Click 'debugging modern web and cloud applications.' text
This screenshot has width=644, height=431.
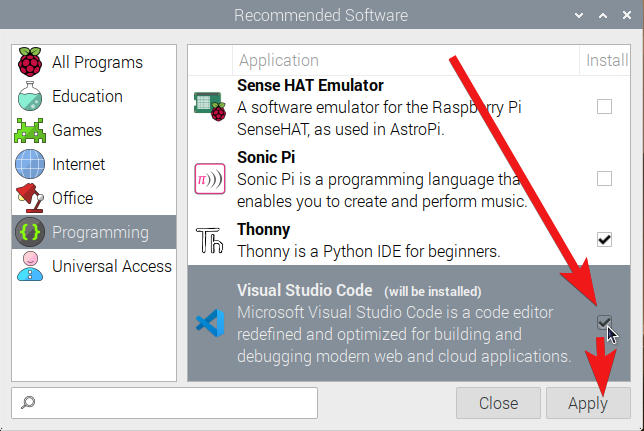pos(404,356)
